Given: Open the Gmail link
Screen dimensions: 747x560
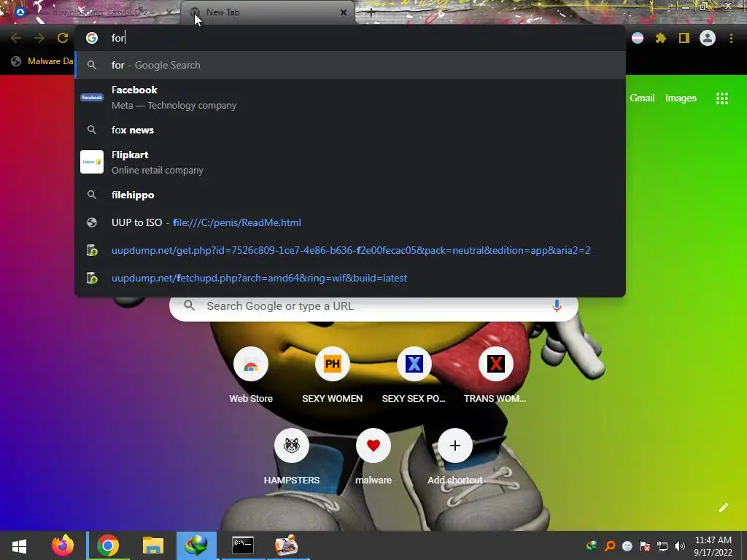Looking at the screenshot, I should click(x=642, y=98).
